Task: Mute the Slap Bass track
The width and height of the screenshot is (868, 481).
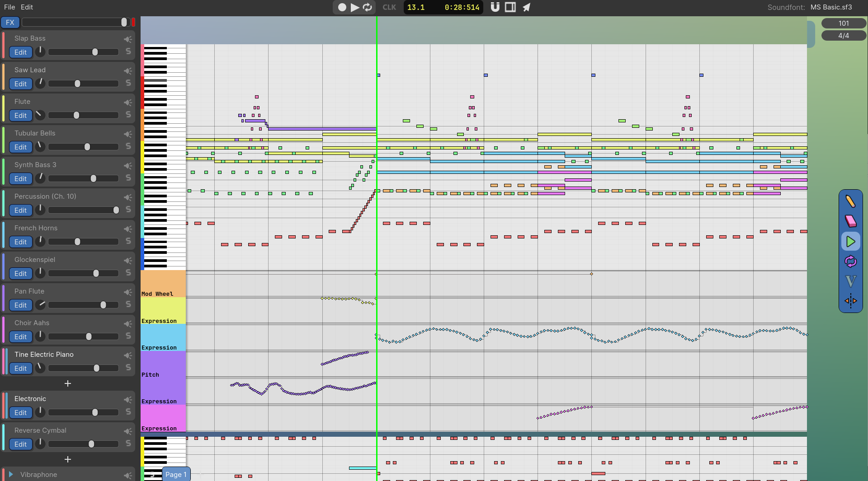Action: click(x=128, y=39)
